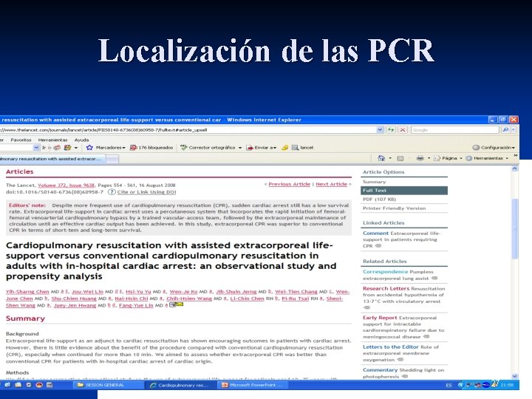Expand the Enviar a dropdown arrow
This screenshot has height=399, width=532.
tap(275, 148)
